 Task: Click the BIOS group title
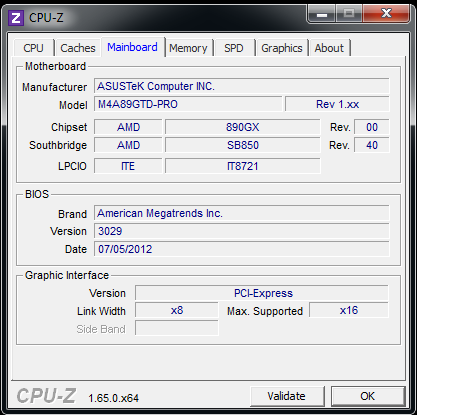(x=37, y=194)
